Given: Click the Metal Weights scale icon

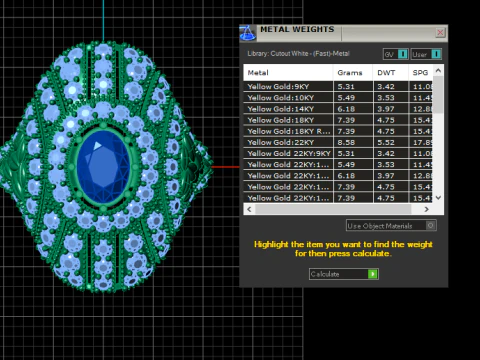Looking at the screenshot, I should pyautogui.click(x=247, y=33).
